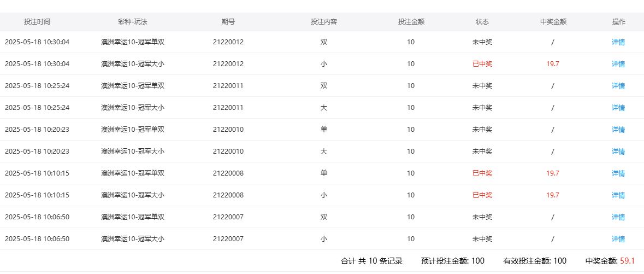The width and height of the screenshot is (644, 274).
Task: Click the 期号 column header
Action: [x=228, y=22]
